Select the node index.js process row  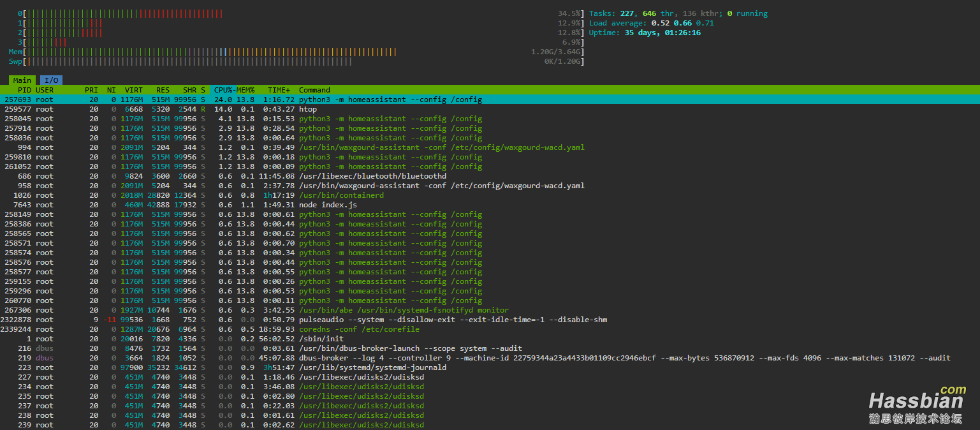click(490, 205)
